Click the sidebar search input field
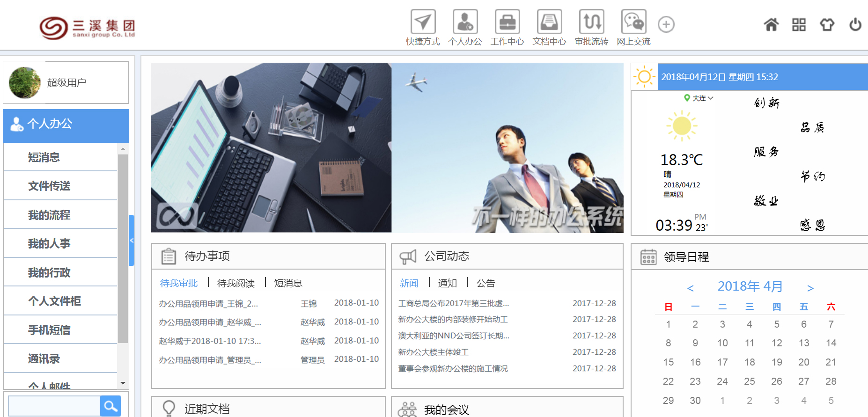This screenshot has width=868, height=417. [x=54, y=406]
